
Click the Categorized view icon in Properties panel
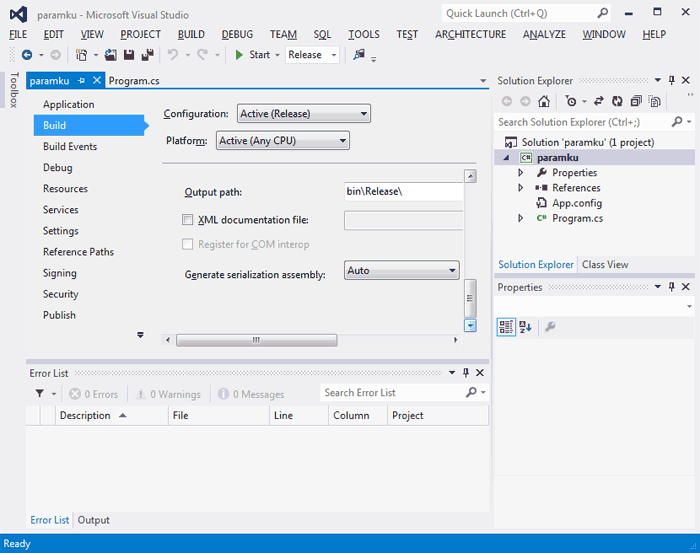(506, 327)
